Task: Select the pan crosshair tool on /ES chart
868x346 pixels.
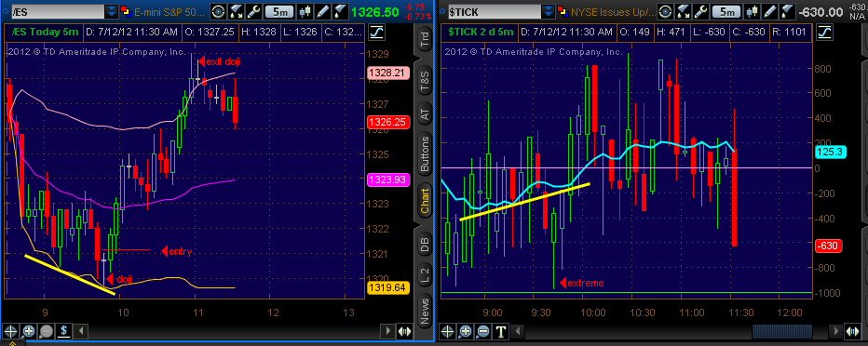Action: 9,332
